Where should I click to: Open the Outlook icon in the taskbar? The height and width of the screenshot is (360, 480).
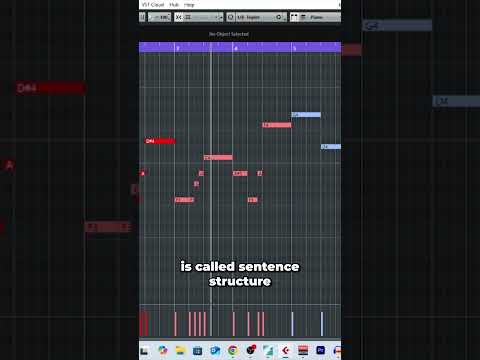215,350
